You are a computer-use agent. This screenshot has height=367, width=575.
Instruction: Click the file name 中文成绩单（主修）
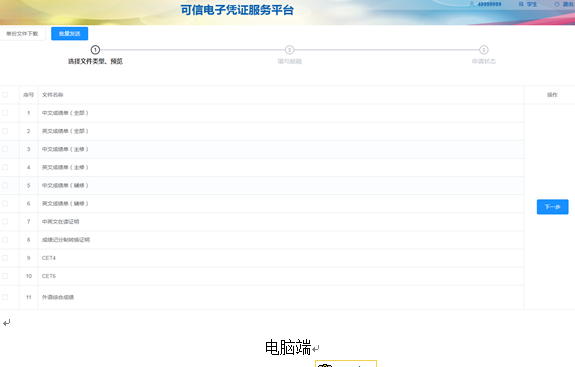point(65,149)
